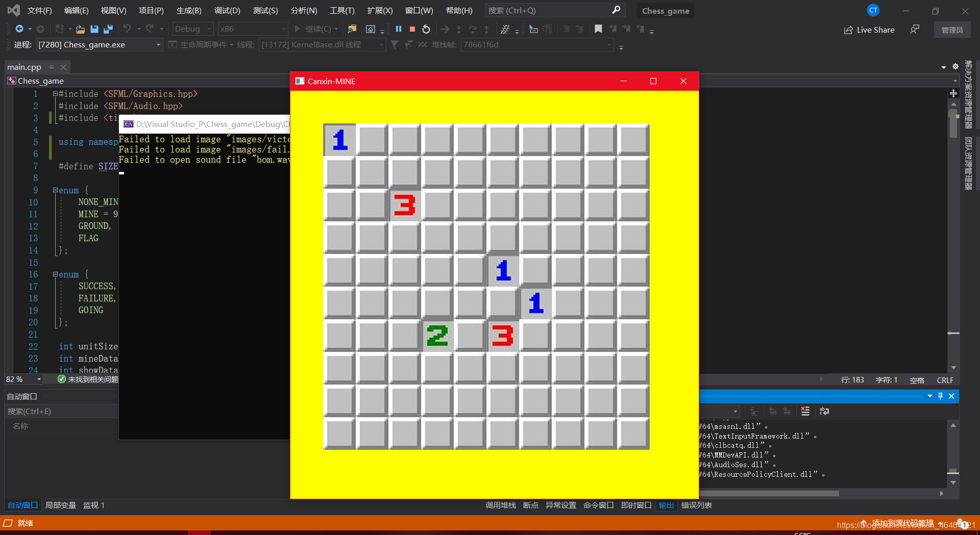980x535 pixels.
Task: Click the Save All icon
Action: [108, 29]
